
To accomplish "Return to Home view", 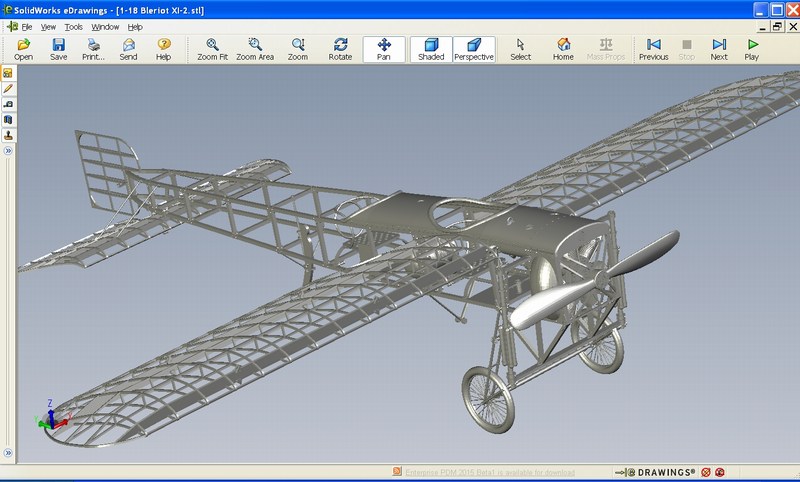I will (x=563, y=49).
